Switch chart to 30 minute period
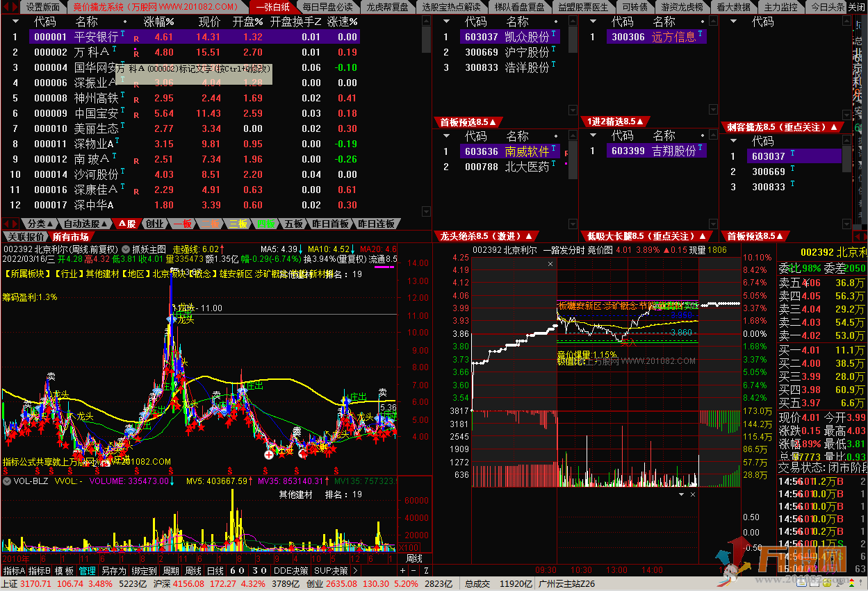 pyautogui.click(x=259, y=570)
